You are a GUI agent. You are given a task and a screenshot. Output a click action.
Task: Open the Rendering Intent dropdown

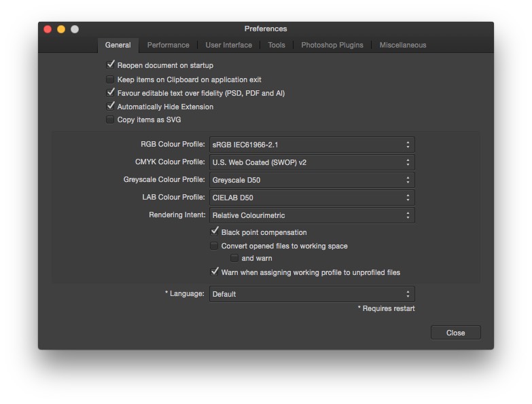pyautogui.click(x=312, y=215)
